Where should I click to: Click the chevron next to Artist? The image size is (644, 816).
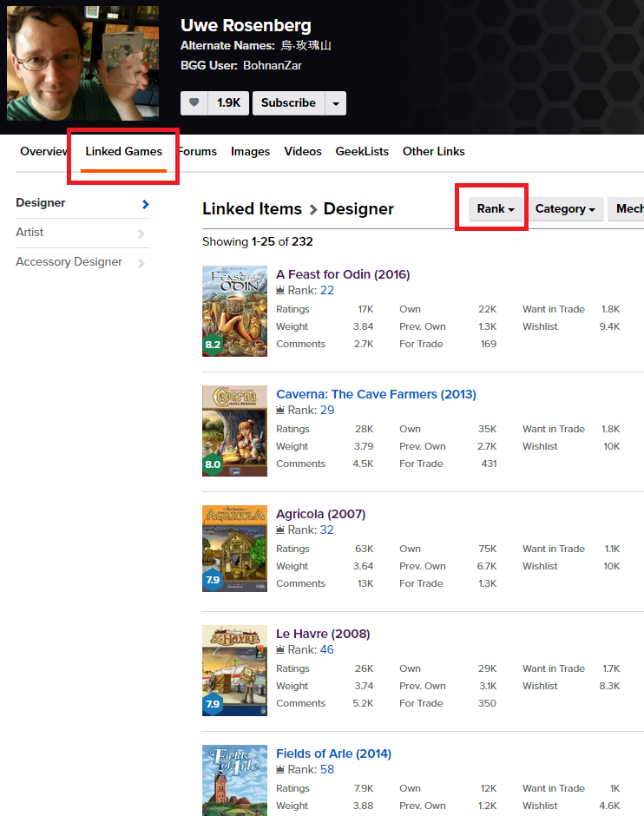tap(141, 234)
